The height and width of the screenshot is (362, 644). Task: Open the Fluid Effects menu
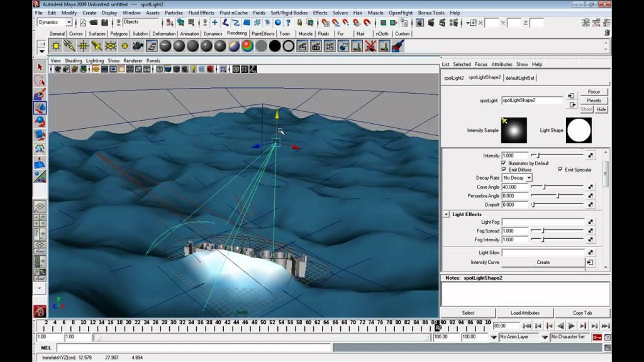click(201, 13)
